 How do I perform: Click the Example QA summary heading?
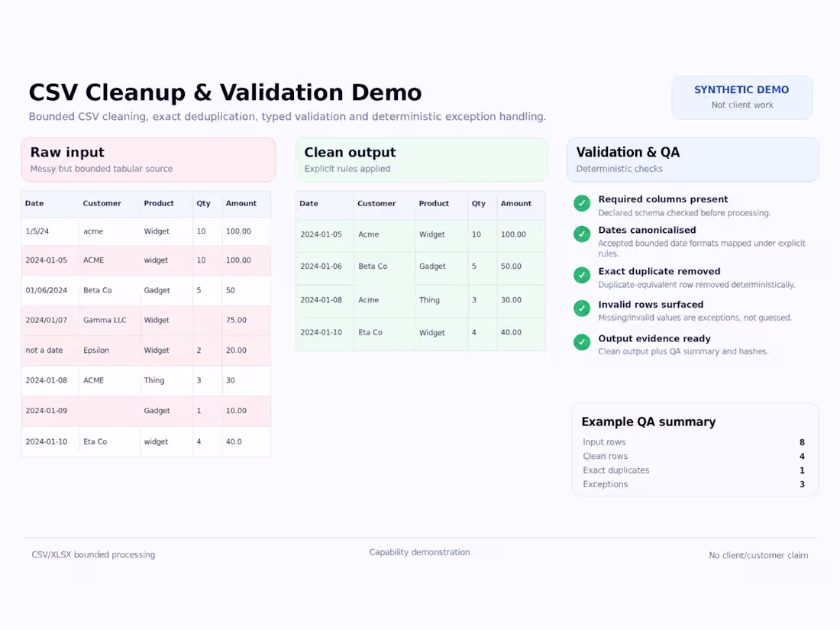click(x=649, y=422)
